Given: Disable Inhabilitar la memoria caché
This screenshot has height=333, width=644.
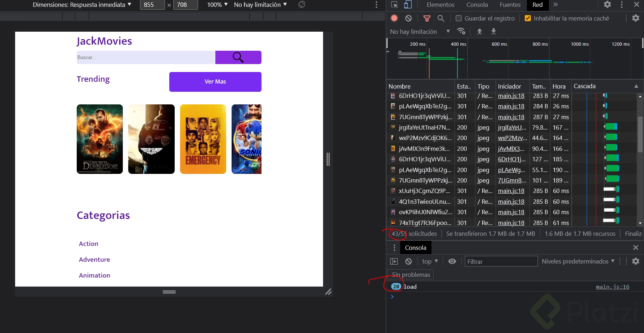Looking at the screenshot, I should (528, 18).
